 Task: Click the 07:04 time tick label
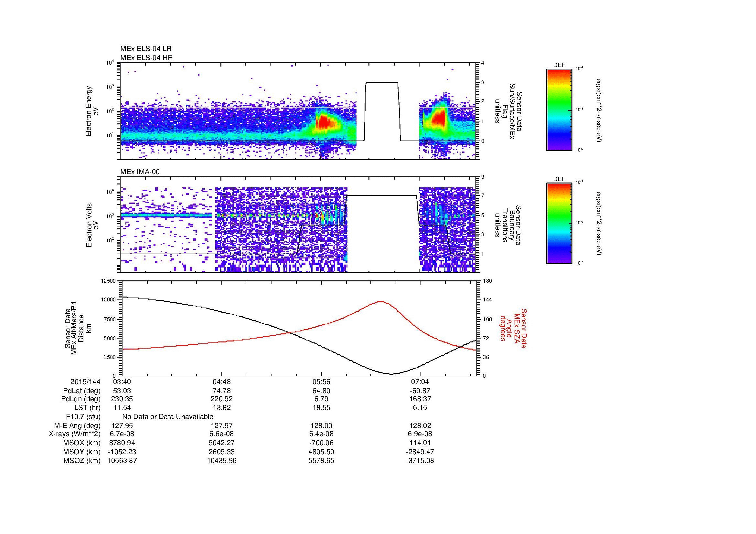click(x=420, y=382)
